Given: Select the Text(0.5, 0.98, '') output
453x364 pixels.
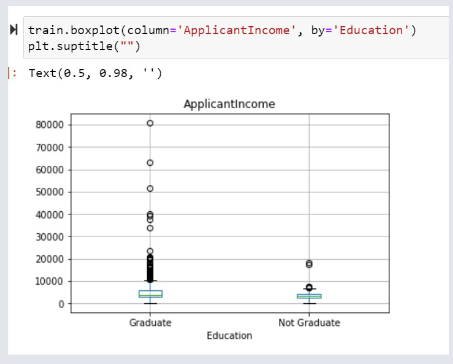Looking at the screenshot, I should [x=95, y=73].
